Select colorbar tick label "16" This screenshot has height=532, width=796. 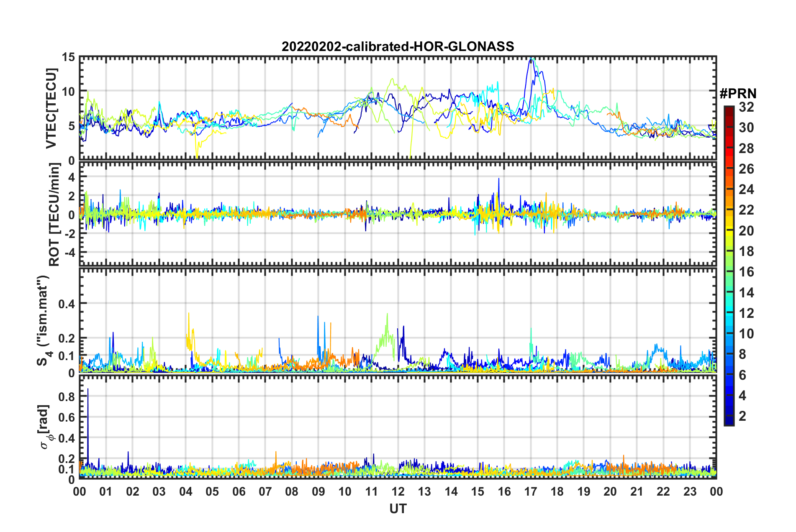click(x=746, y=272)
